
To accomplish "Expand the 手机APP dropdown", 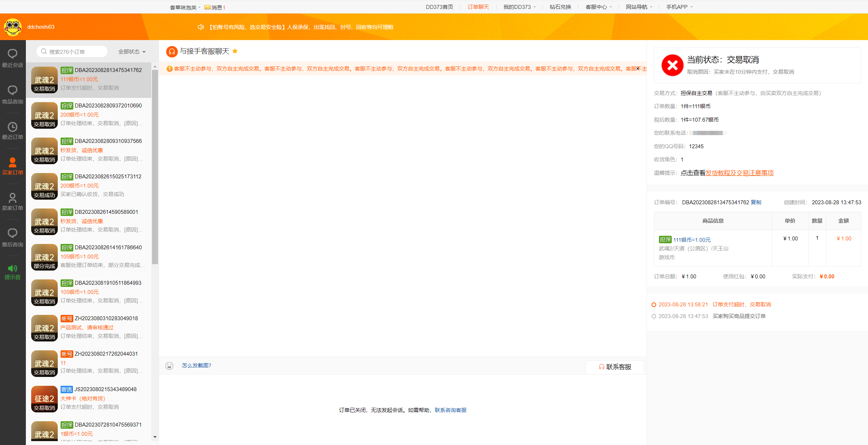I will point(679,7).
